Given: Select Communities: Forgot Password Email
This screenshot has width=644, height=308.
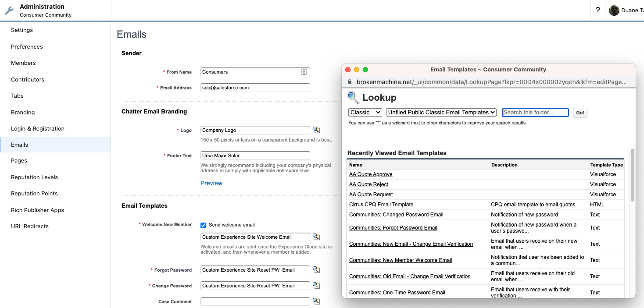Looking at the screenshot, I should (393, 228).
